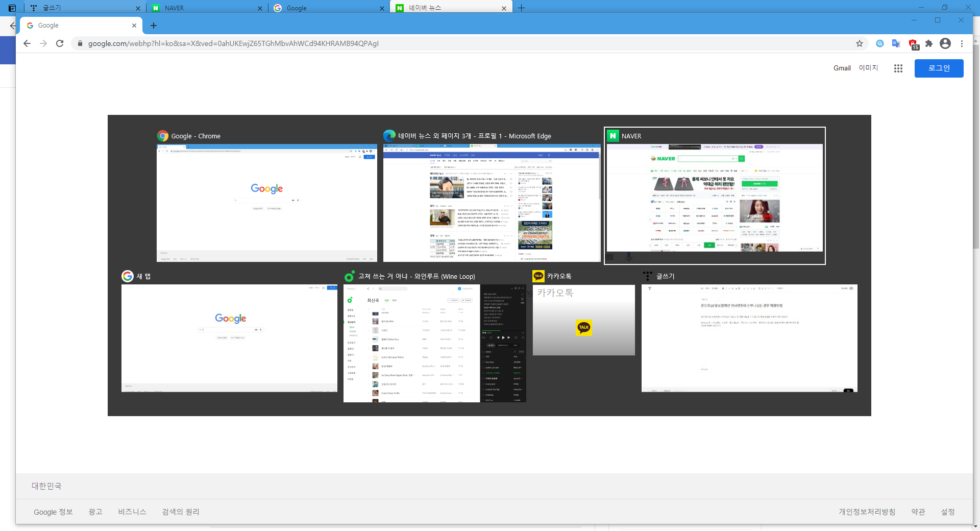Image resolution: width=980 pixels, height=531 pixels.
Task: Open the blue search extension icon
Action: click(880, 43)
